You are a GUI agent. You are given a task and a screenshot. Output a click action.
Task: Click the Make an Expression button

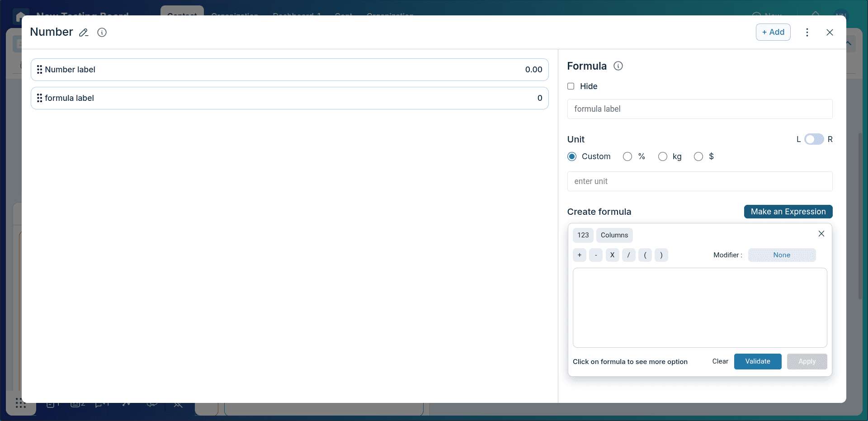pyautogui.click(x=788, y=211)
